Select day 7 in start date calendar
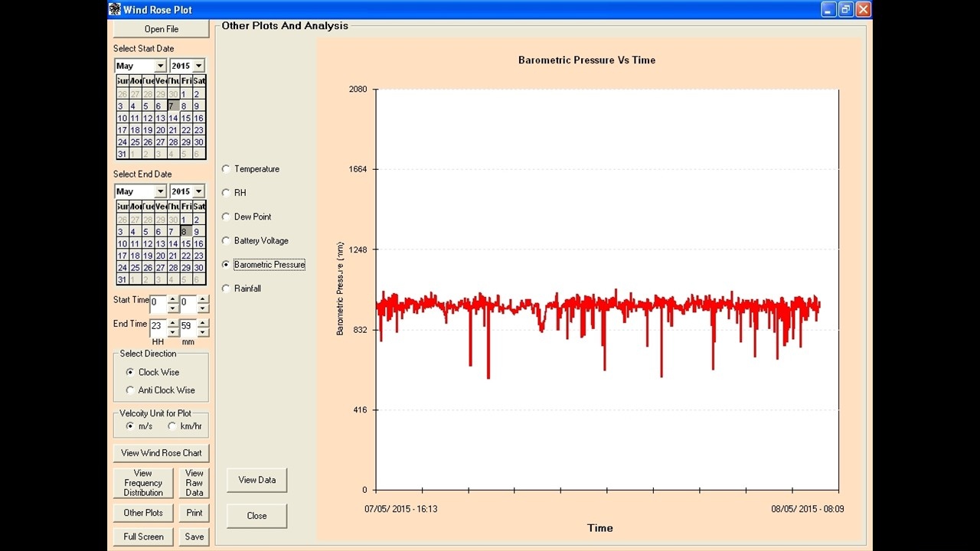Image resolution: width=980 pixels, height=551 pixels. 173,106
